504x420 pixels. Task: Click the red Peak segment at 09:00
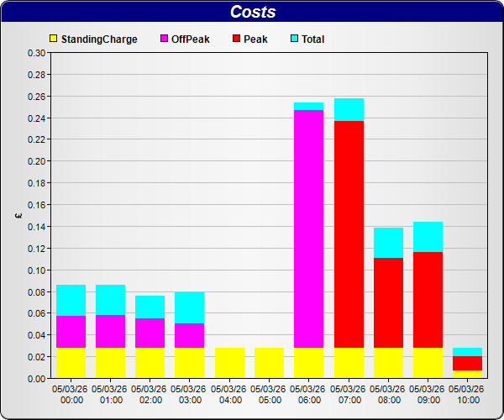pos(428,300)
